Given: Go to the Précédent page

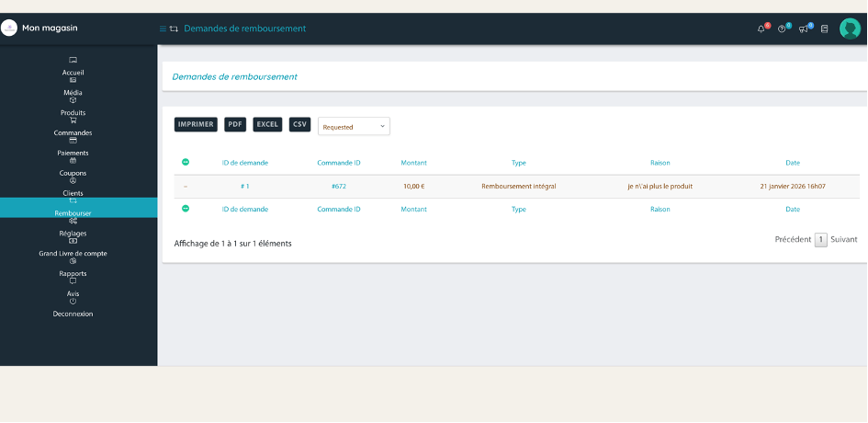Looking at the screenshot, I should [793, 239].
